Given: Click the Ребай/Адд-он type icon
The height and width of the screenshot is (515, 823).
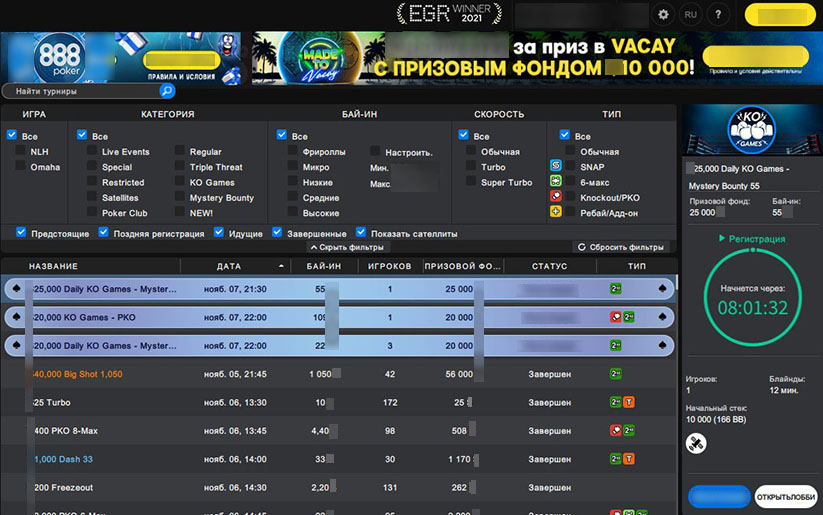Looking at the screenshot, I should pos(555,211).
